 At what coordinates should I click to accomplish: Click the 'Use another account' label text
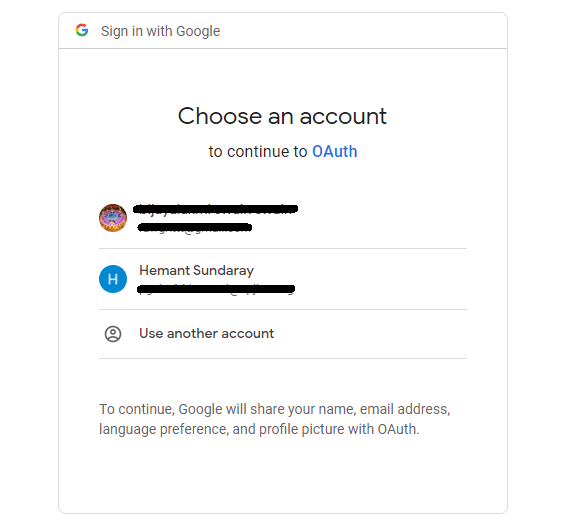pyautogui.click(x=206, y=334)
